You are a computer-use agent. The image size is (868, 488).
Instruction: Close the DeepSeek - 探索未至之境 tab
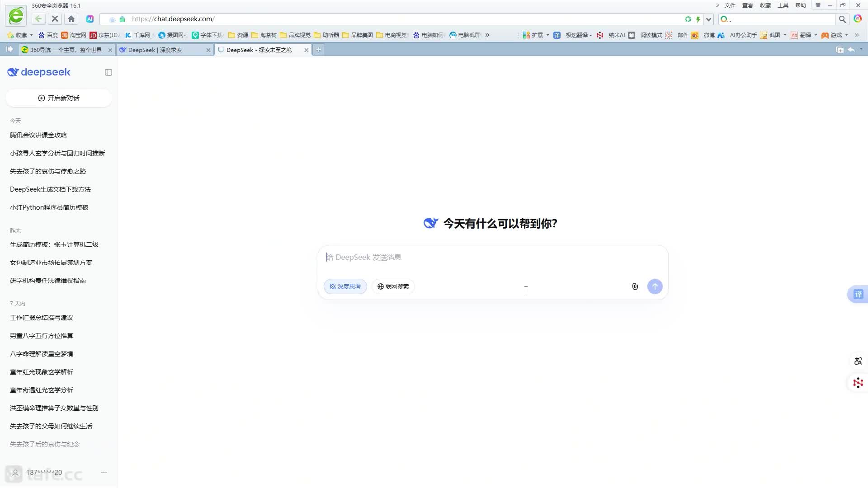(x=306, y=50)
